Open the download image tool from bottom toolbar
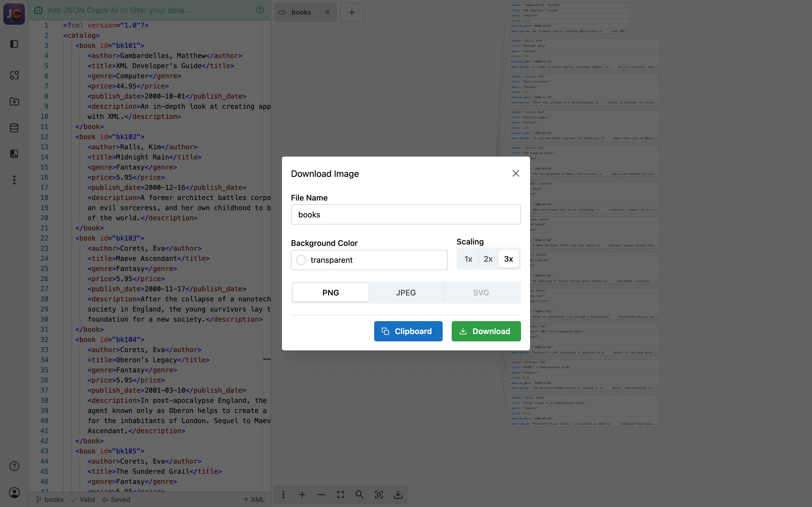812x507 pixels. 398,495
